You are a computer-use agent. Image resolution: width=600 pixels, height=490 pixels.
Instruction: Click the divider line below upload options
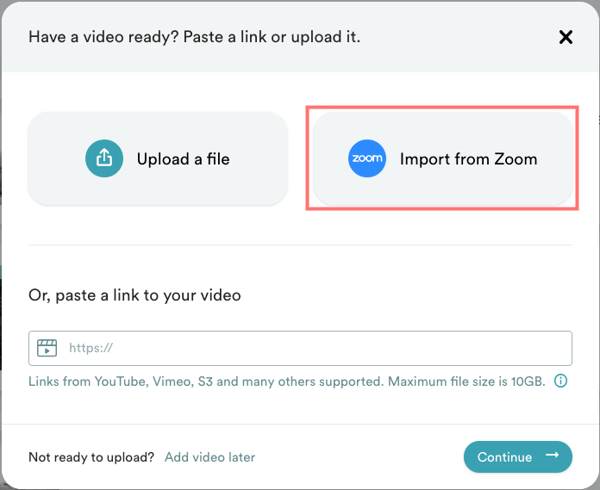coord(300,244)
